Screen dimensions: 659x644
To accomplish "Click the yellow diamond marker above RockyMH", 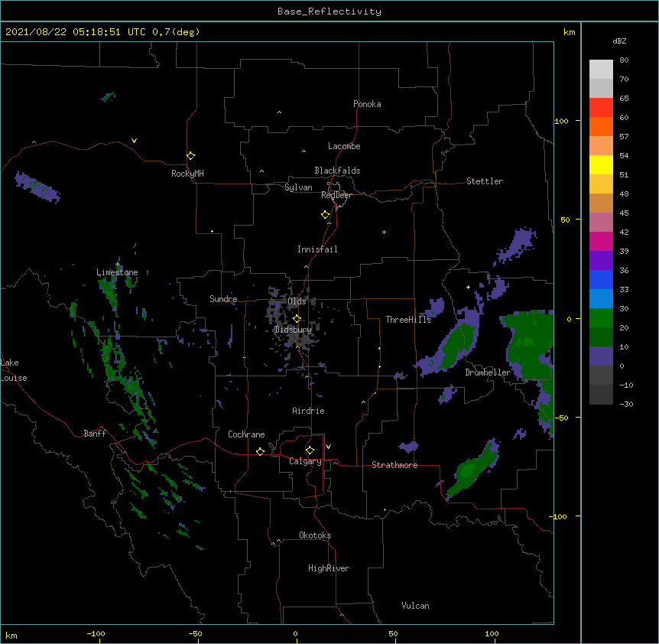I will point(191,155).
